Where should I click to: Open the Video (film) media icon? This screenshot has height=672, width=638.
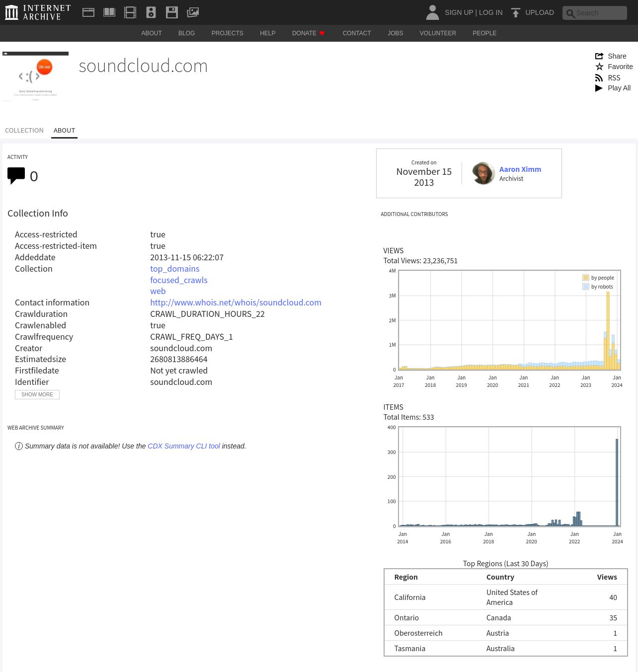pos(130,12)
